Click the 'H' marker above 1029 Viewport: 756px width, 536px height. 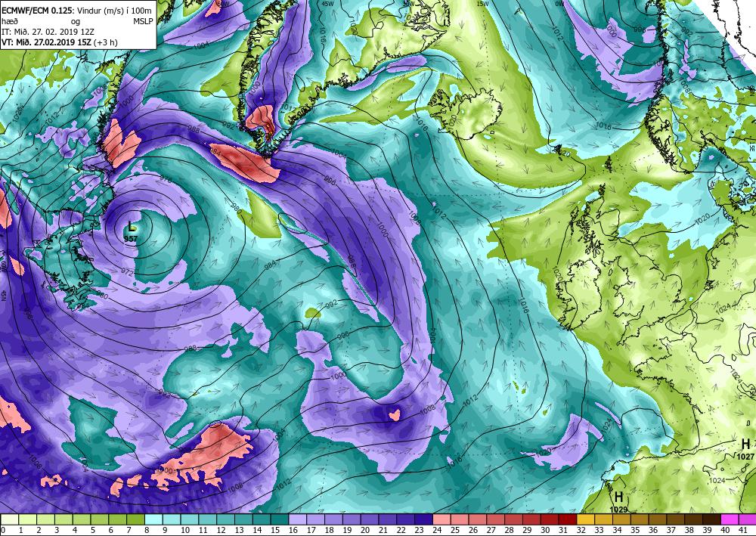[618, 497]
